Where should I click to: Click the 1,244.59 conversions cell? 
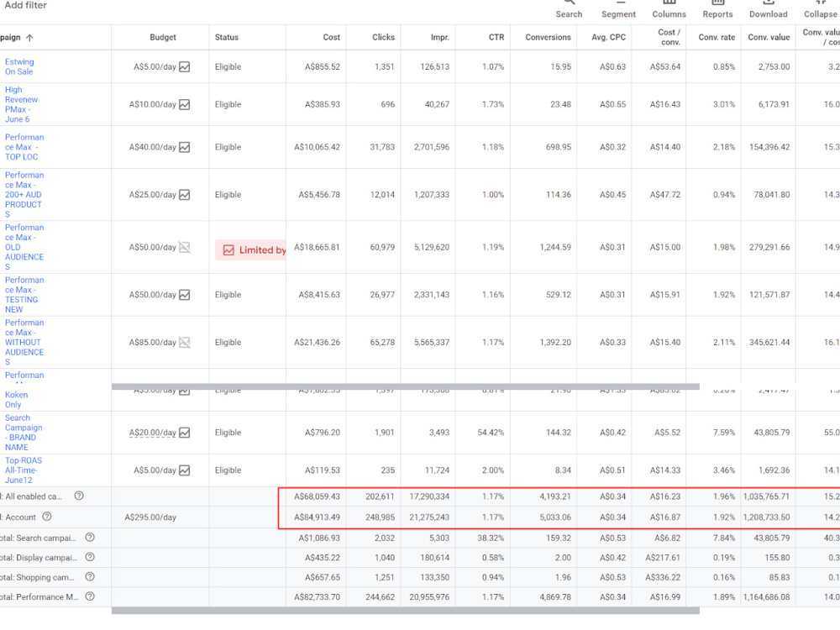555,248
